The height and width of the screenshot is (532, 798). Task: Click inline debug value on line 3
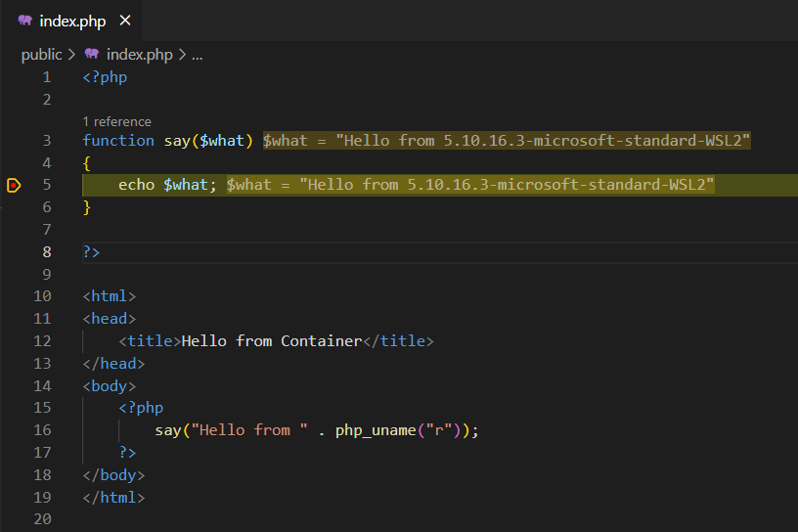507,141
